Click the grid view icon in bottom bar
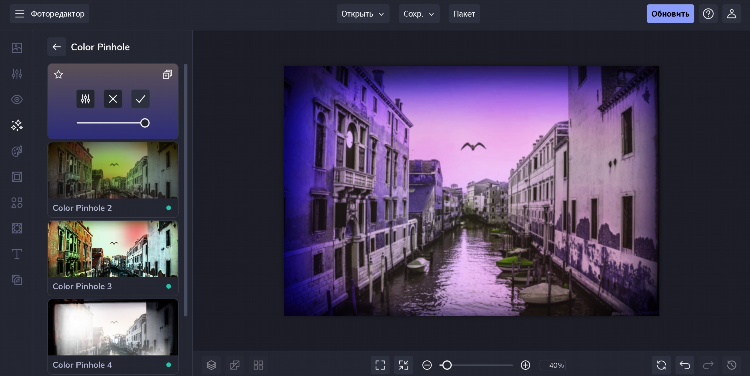This screenshot has height=376, width=750. point(258,365)
